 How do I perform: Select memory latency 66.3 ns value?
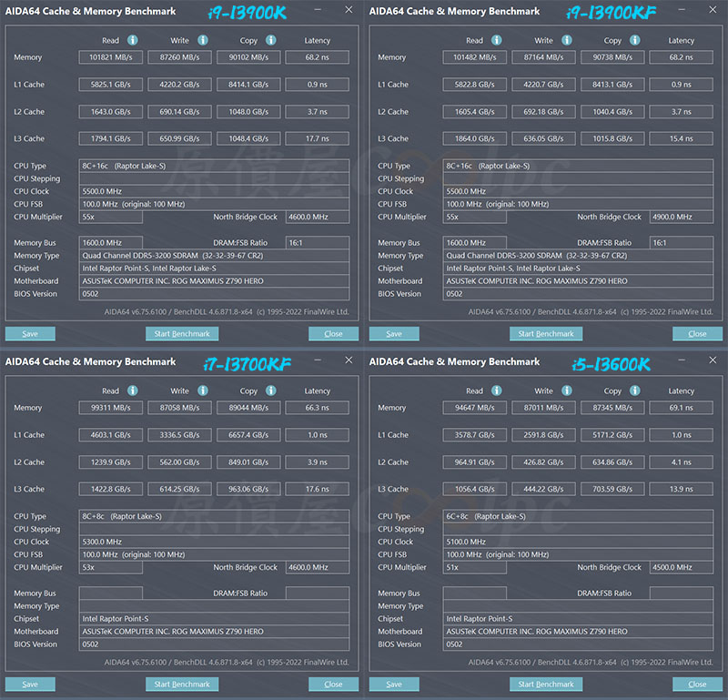coord(318,408)
